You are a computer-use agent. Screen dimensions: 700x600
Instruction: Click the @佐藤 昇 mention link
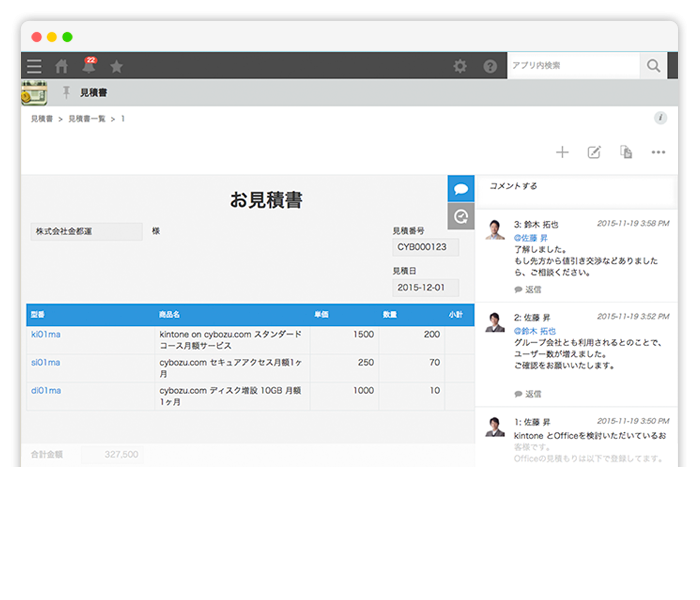pyautogui.click(x=530, y=238)
